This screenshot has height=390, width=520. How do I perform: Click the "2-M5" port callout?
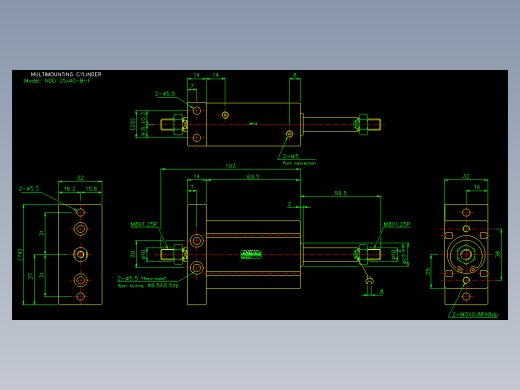pos(291,156)
